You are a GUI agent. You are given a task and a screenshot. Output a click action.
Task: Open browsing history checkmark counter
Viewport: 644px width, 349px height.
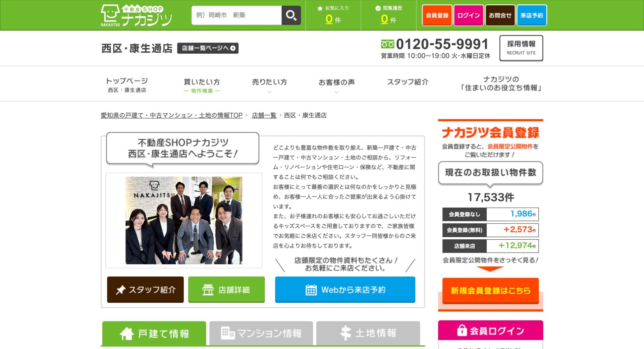coord(388,15)
